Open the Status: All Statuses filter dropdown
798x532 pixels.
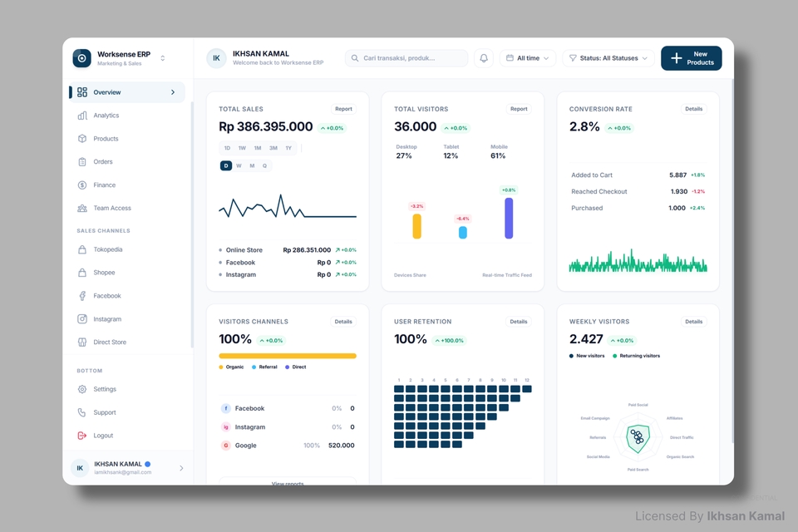pos(608,58)
